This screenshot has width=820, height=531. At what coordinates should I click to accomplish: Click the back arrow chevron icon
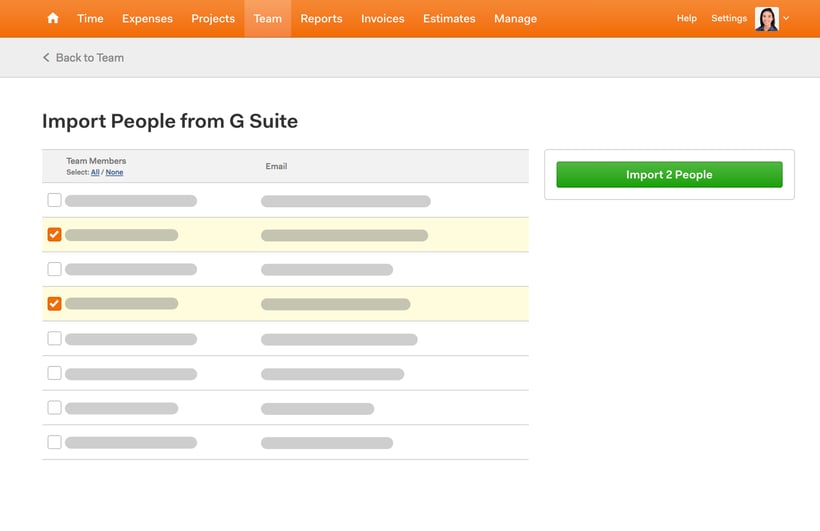coord(46,58)
